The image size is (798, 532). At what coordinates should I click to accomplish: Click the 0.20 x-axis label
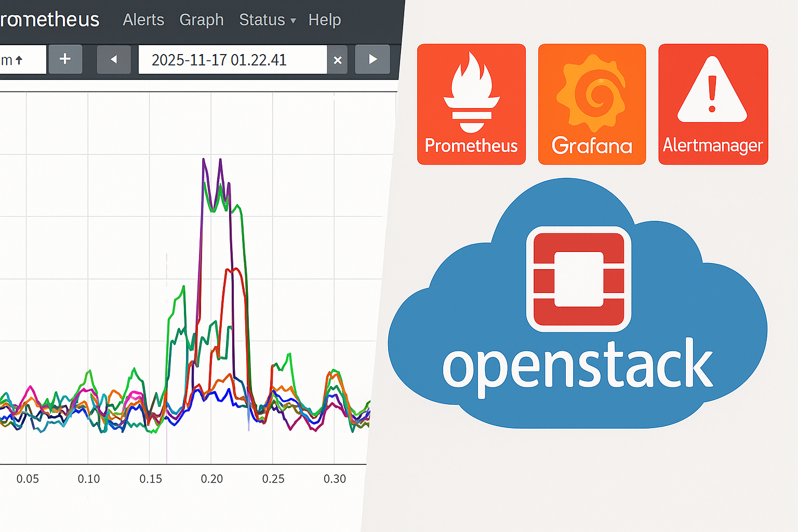[x=212, y=478]
